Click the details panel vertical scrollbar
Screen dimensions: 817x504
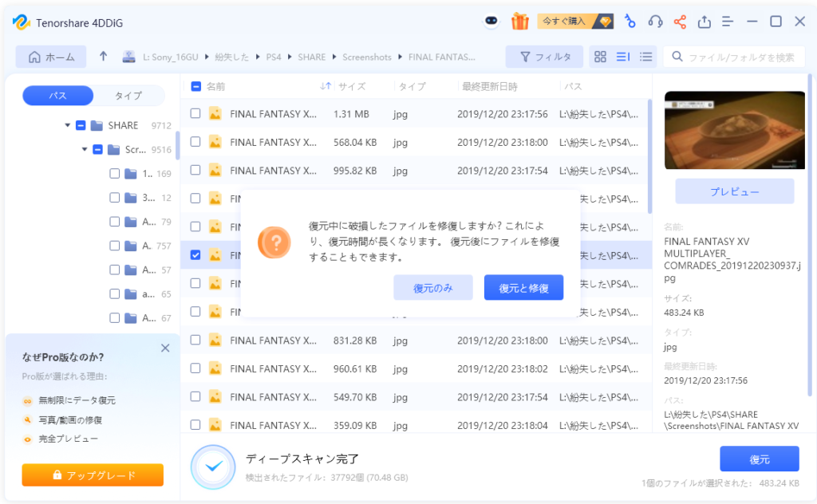810,234
